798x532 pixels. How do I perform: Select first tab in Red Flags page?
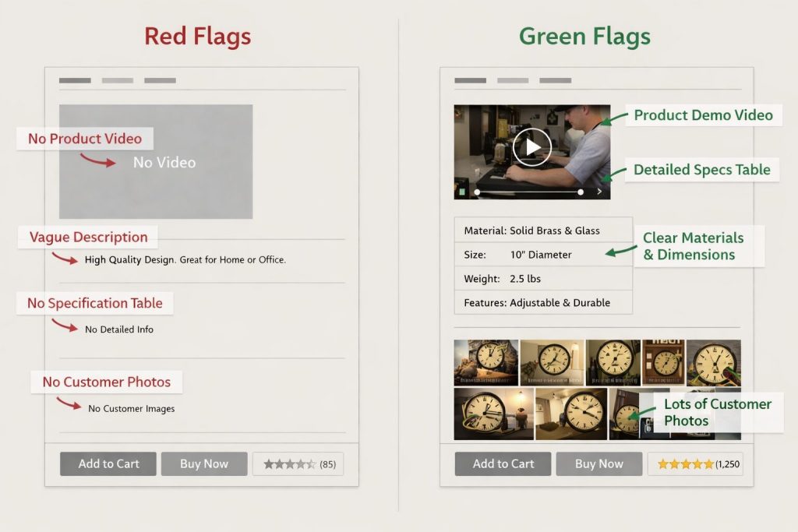coord(75,80)
